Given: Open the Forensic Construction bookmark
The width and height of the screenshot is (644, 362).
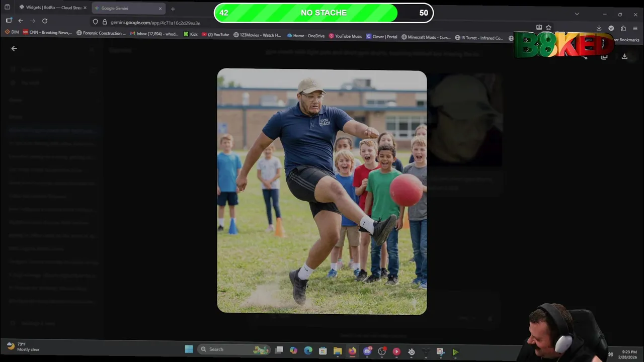Looking at the screenshot, I should (101, 33).
